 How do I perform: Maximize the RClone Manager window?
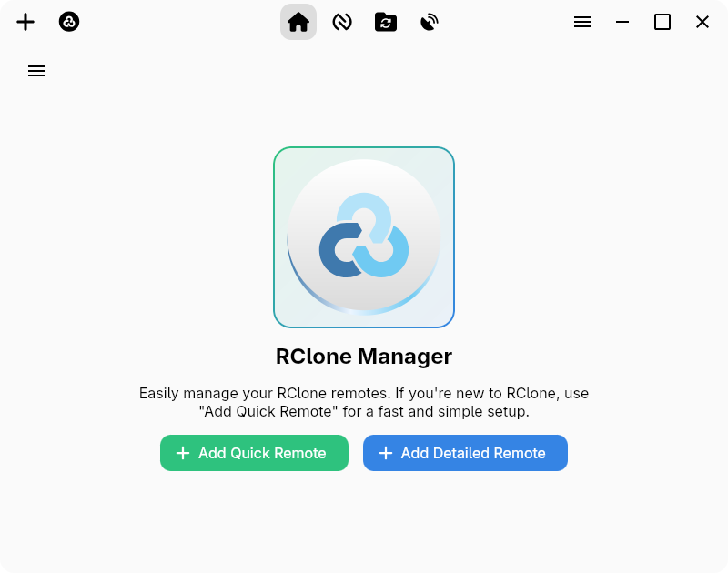tap(662, 22)
